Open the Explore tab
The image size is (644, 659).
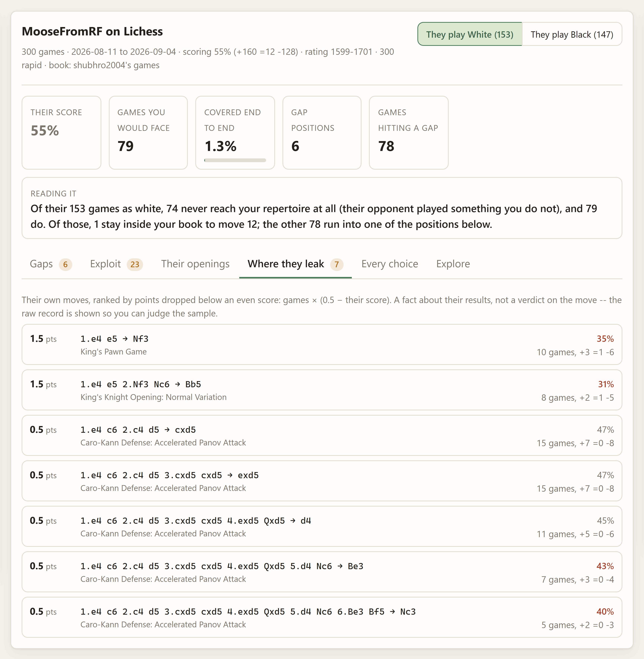coord(453,264)
